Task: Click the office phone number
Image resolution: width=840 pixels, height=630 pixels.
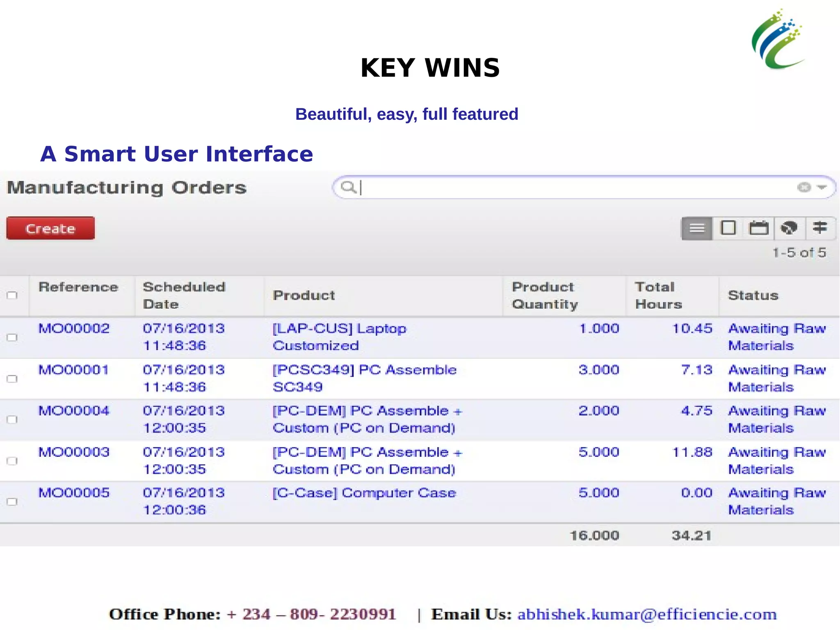Action: click(311, 614)
